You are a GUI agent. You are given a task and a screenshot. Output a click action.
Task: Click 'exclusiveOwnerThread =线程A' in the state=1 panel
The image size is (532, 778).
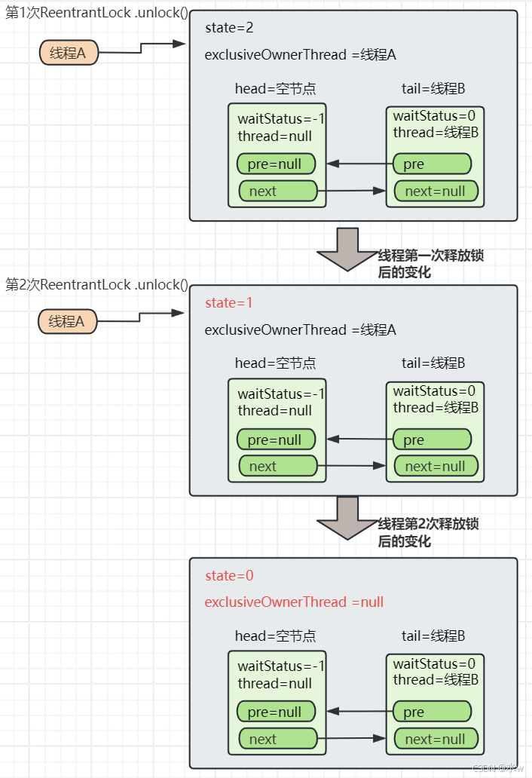click(x=300, y=329)
